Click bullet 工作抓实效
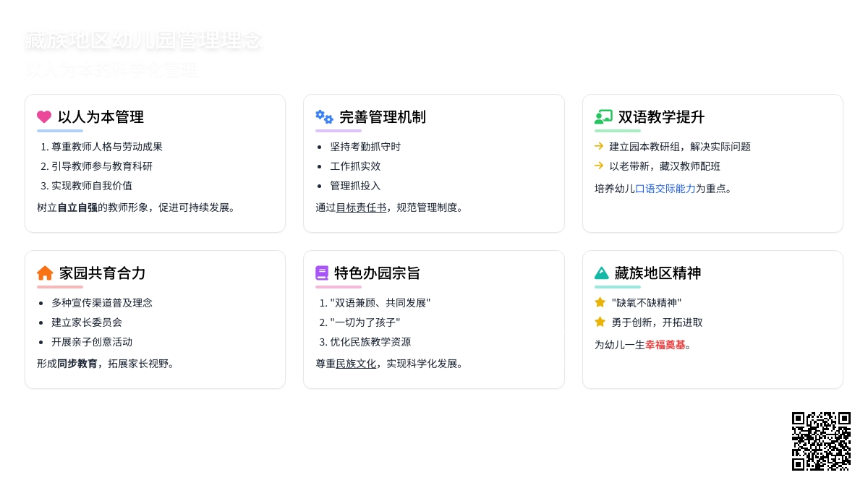 [355, 166]
